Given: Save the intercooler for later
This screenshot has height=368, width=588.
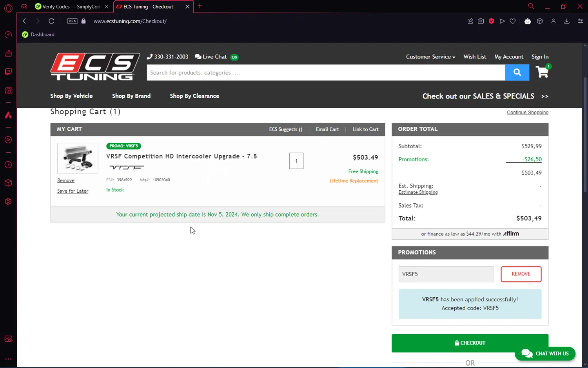Looking at the screenshot, I should (73, 191).
